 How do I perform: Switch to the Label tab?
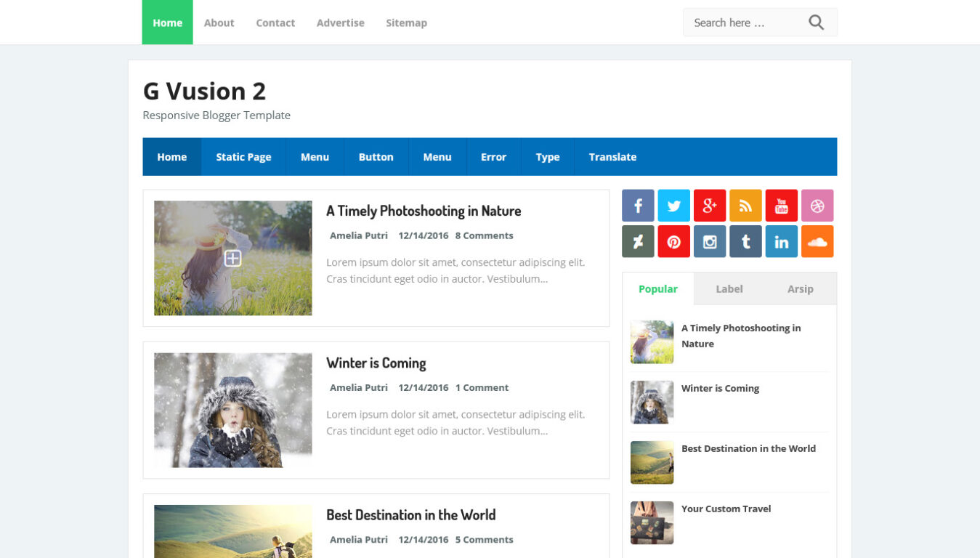[729, 288]
